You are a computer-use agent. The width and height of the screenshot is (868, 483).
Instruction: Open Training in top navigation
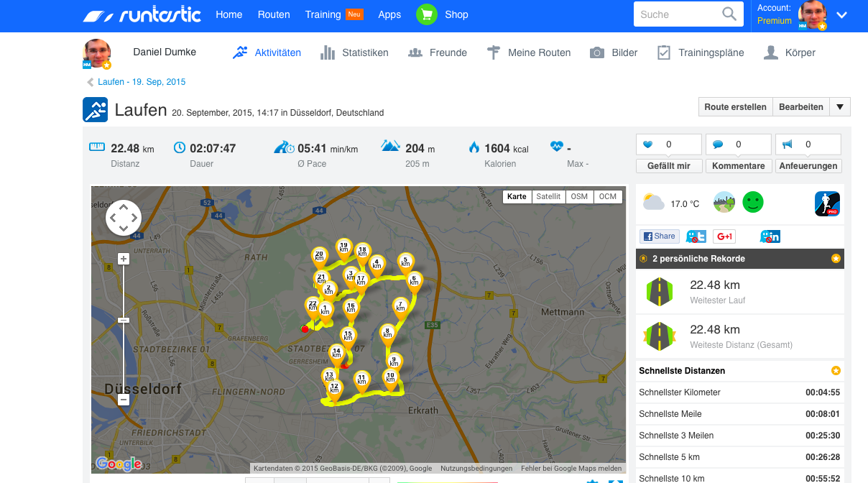coord(323,14)
